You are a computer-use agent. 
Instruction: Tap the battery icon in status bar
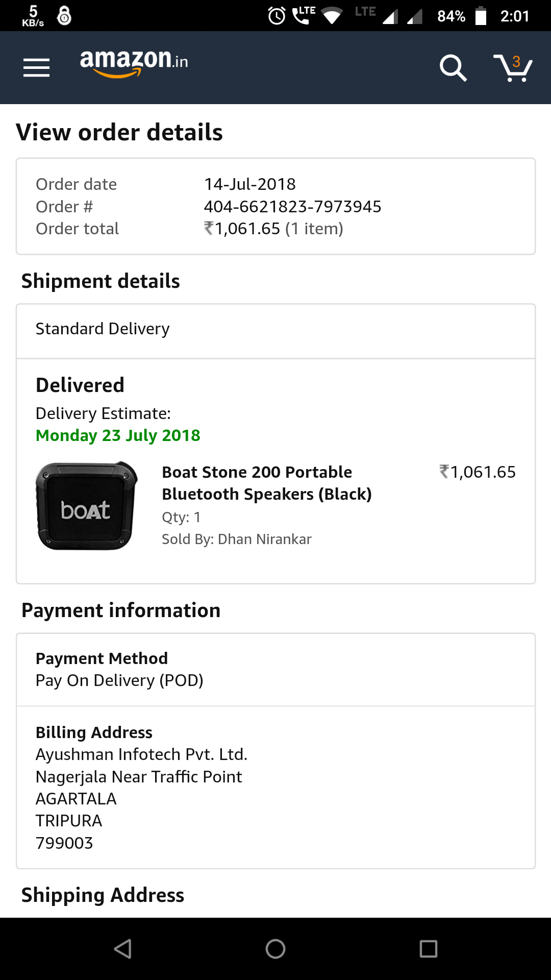[481, 16]
